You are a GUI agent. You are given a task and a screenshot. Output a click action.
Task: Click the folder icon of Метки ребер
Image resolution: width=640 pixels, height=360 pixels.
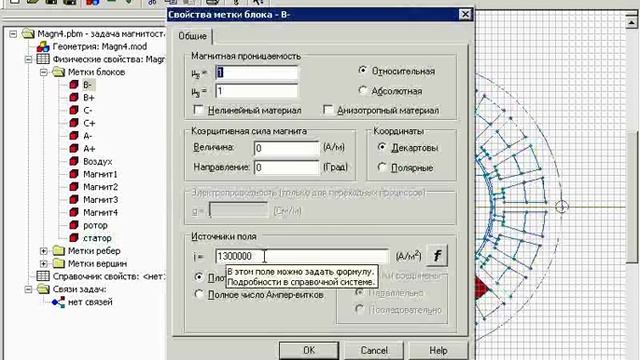58,250
